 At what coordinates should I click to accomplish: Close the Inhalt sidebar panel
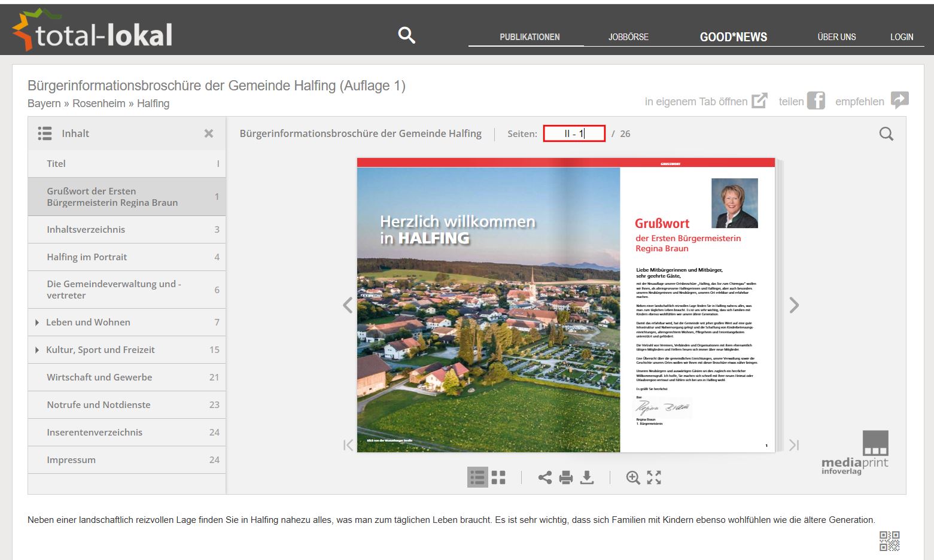209,133
